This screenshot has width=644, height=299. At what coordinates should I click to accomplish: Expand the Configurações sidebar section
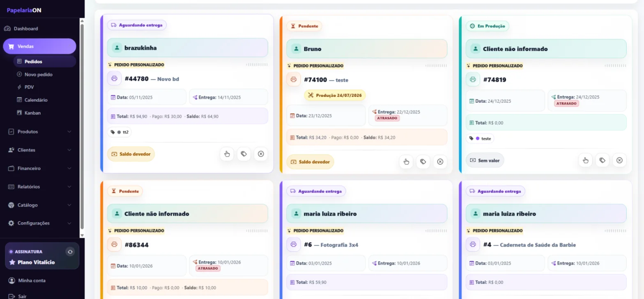[39, 223]
